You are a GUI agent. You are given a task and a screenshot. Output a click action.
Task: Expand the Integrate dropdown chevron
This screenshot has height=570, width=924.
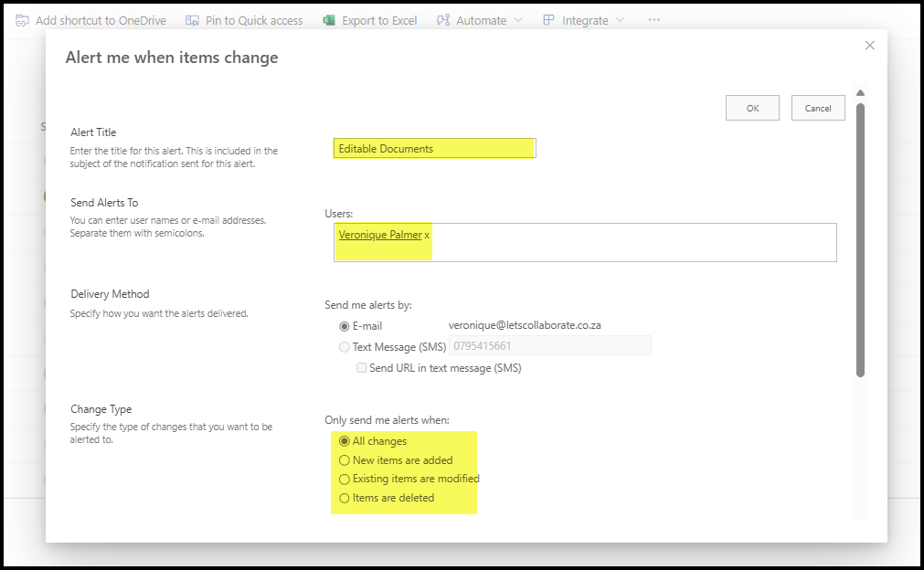[621, 20]
